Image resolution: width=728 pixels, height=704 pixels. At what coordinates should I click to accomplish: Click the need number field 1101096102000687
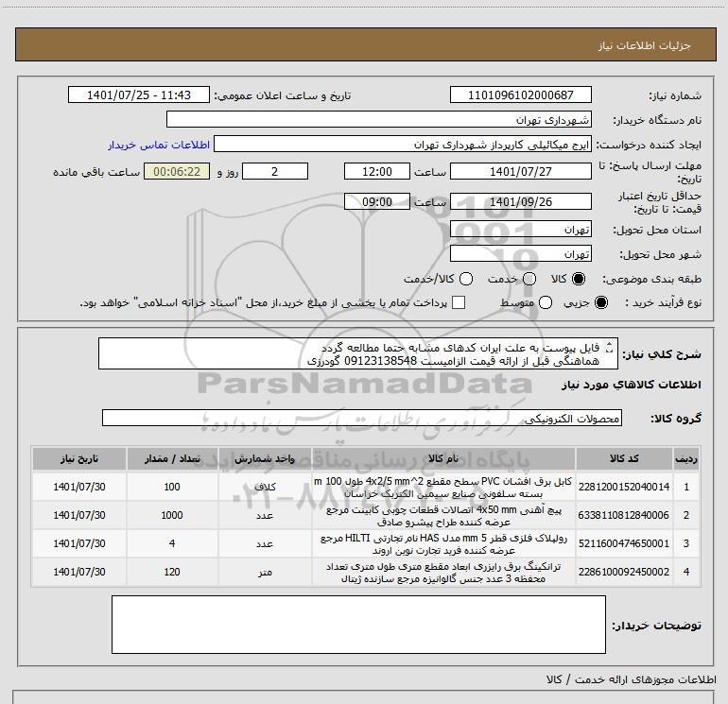coord(520,94)
